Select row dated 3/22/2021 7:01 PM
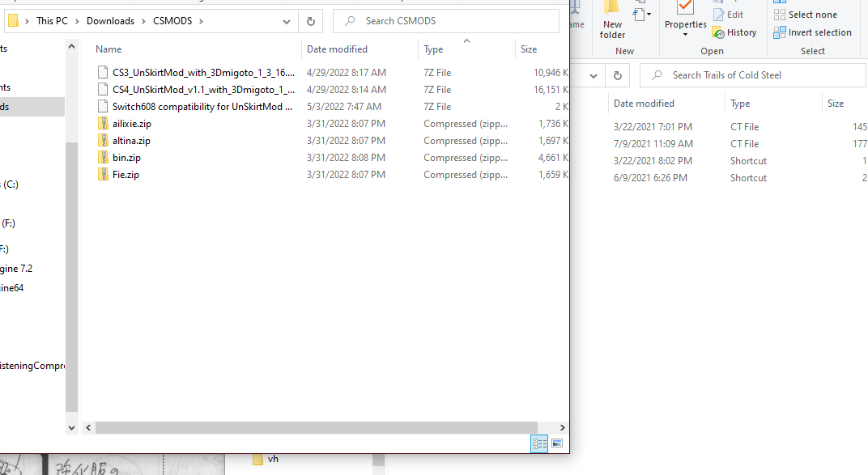Image resolution: width=868 pixels, height=475 pixels. [738, 126]
